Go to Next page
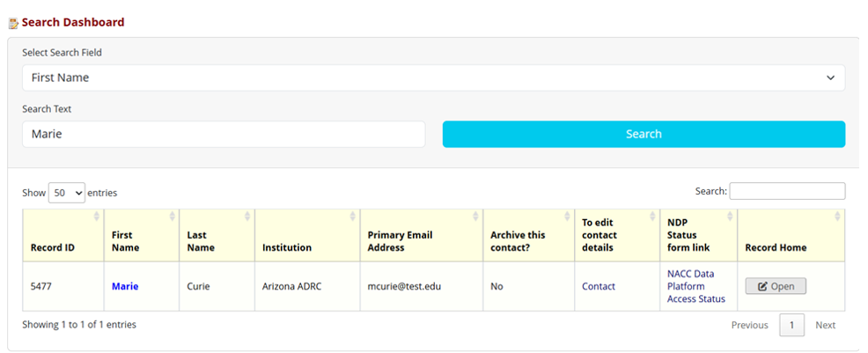The image size is (868, 353). pos(826,326)
